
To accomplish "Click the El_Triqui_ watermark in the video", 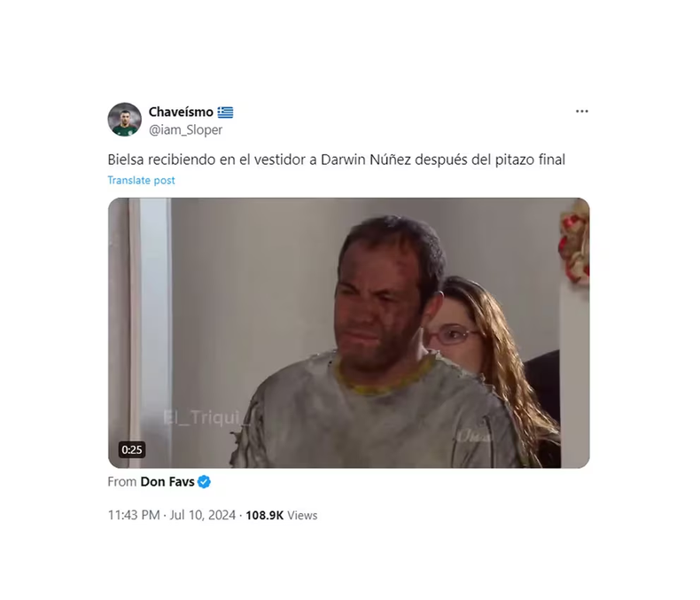I will (207, 417).
